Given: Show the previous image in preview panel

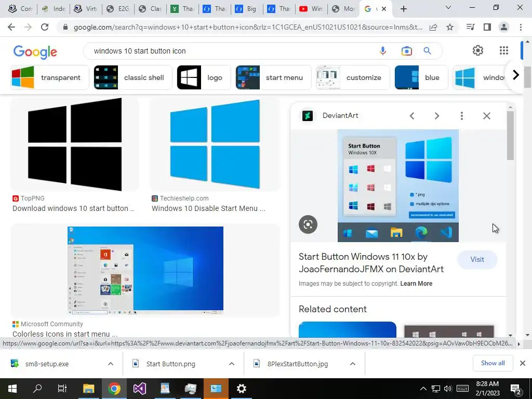Looking at the screenshot, I should click(x=412, y=116).
